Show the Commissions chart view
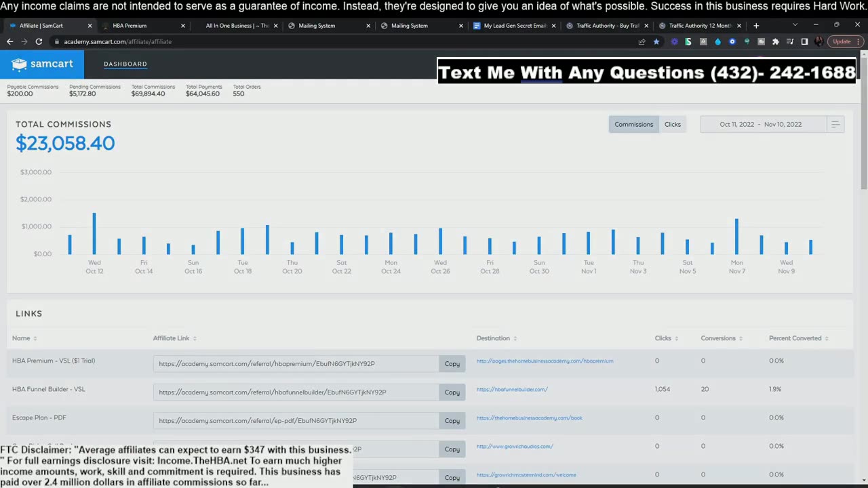868x488 pixels. coord(634,124)
